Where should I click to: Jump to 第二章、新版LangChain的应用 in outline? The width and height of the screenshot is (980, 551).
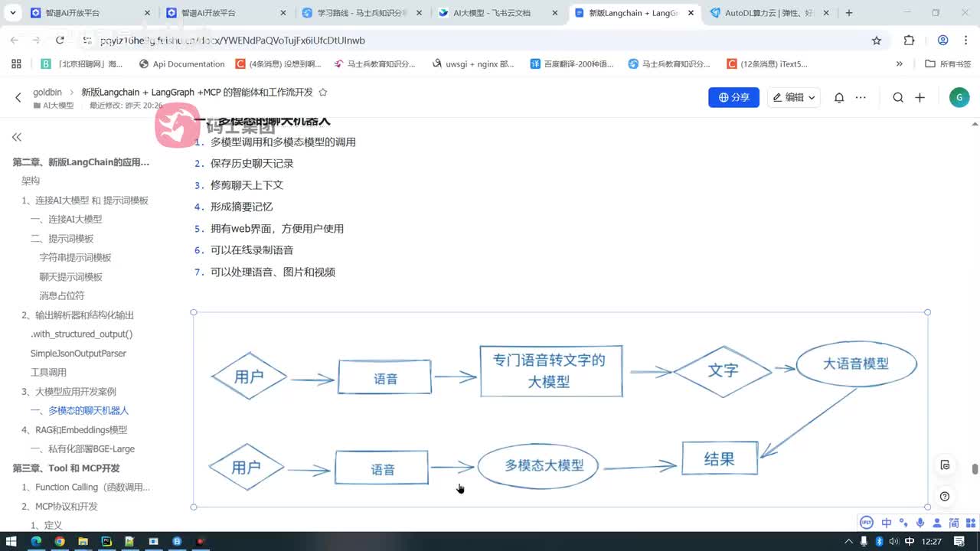[81, 162]
